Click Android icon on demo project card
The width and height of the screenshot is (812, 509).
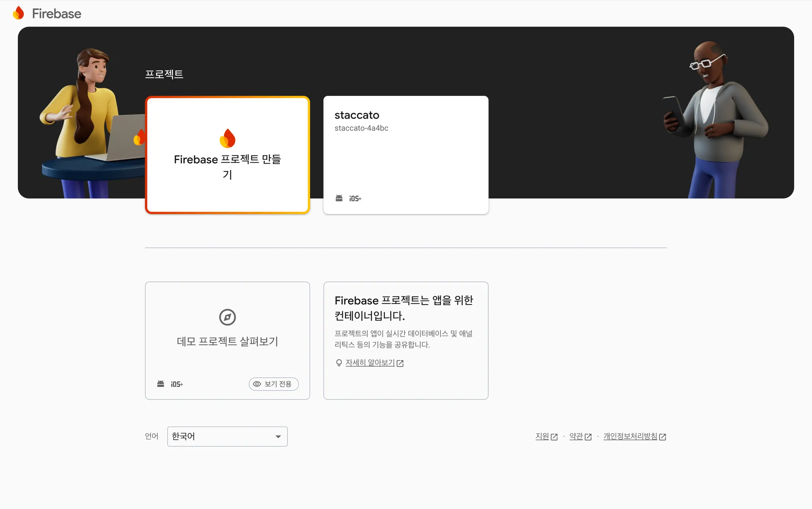[161, 384]
